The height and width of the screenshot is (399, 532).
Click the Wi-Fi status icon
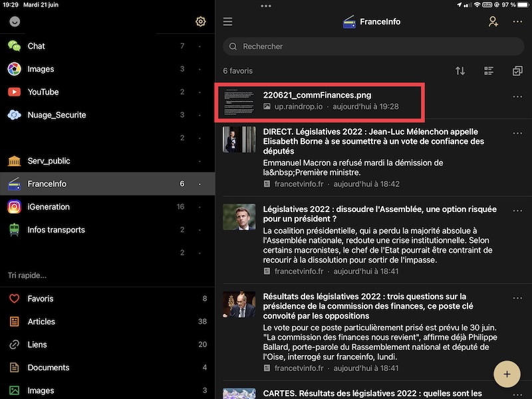pos(477,5)
